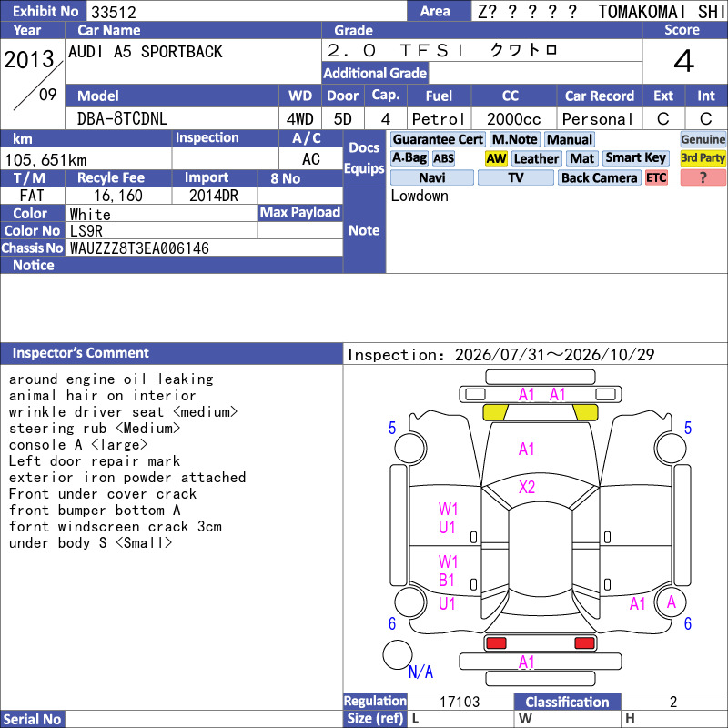Click the A1 mark on the hood
Screen dimensions: 728x728
(527, 450)
